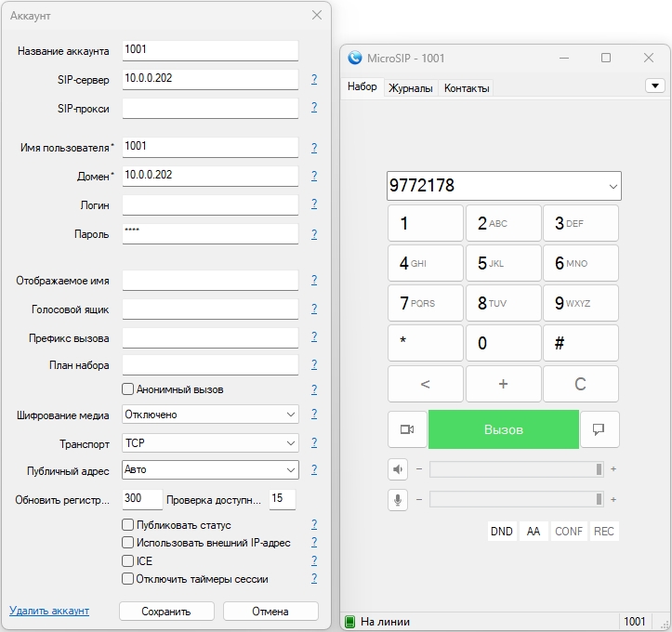
Task: Click the video call camera icon
Action: (x=407, y=429)
